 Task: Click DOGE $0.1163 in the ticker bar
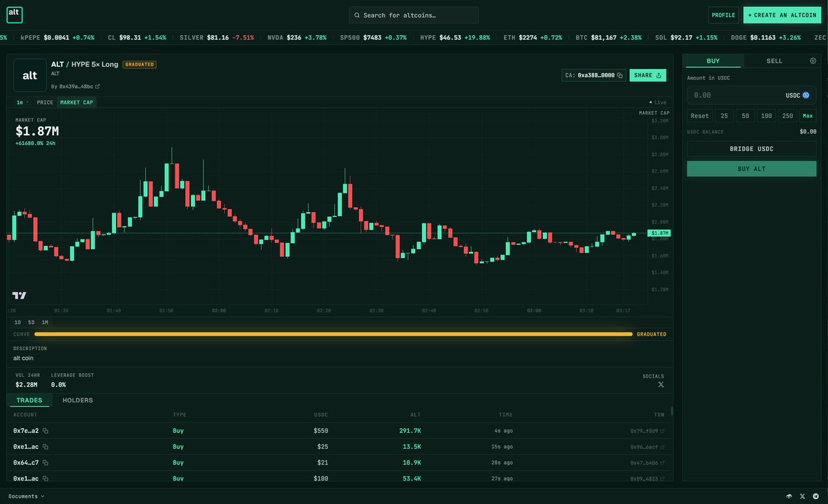(x=766, y=37)
